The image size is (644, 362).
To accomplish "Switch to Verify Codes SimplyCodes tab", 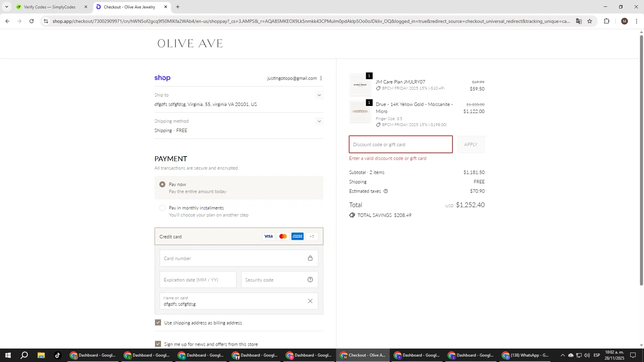I will (x=50, y=7).
